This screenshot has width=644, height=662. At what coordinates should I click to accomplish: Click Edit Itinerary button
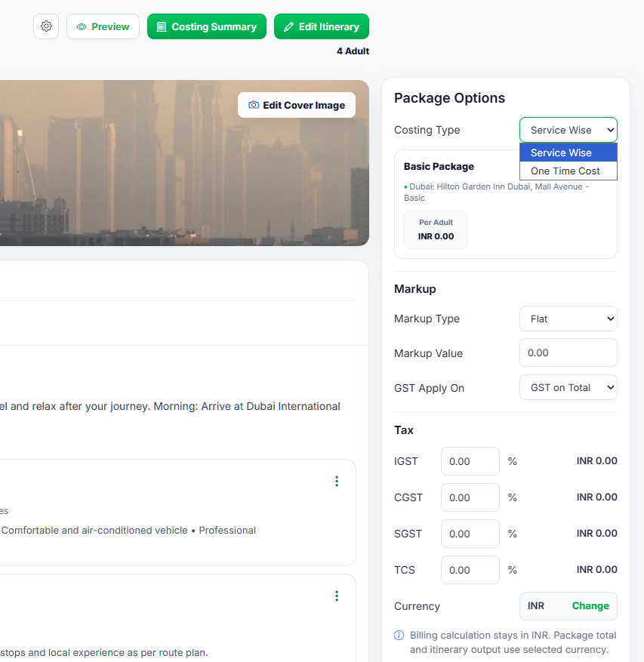click(x=322, y=26)
